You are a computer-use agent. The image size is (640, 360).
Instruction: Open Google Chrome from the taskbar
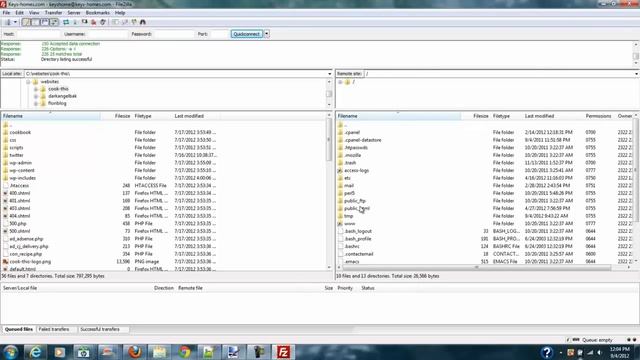pyautogui.click(x=184, y=352)
